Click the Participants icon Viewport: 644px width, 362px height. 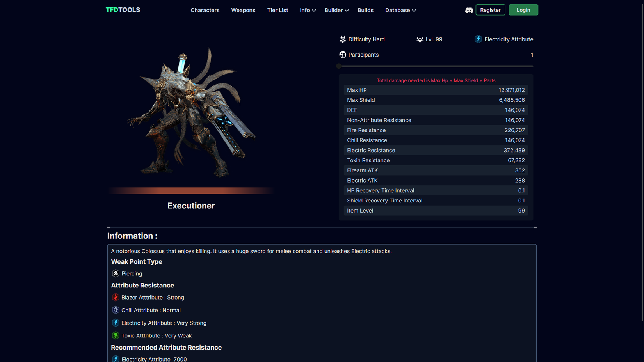[x=342, y=55]
